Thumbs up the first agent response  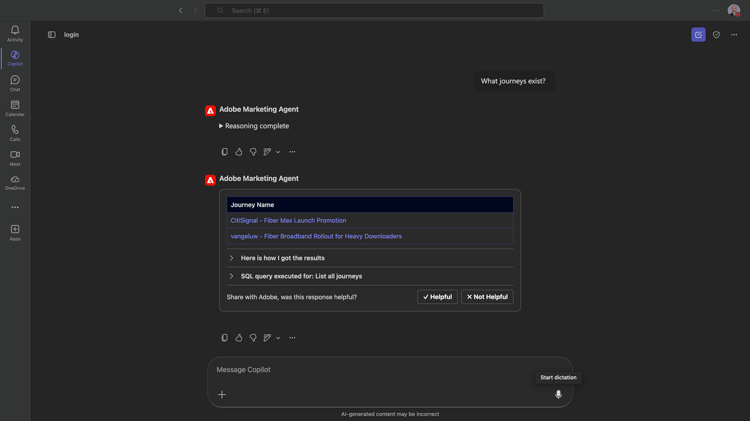click(x=239, y=152)
